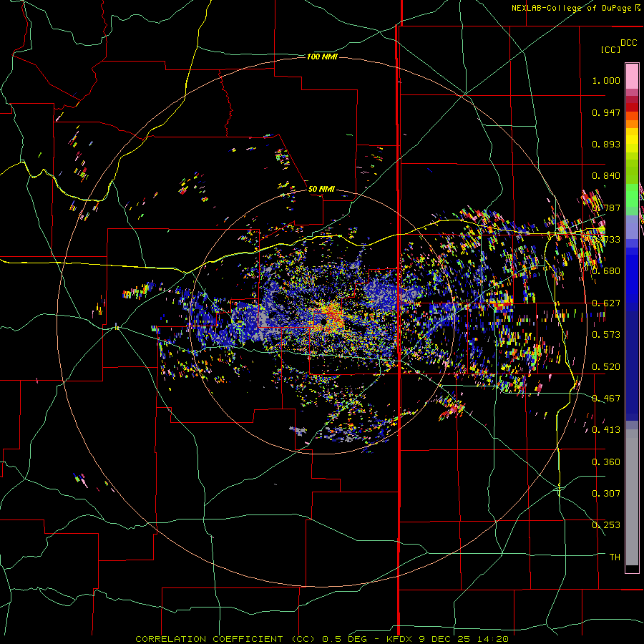The width and height of the screenshot is (644, 644).
Task: Click the NEXLAB-College of DuPage label
Action: 571,8
